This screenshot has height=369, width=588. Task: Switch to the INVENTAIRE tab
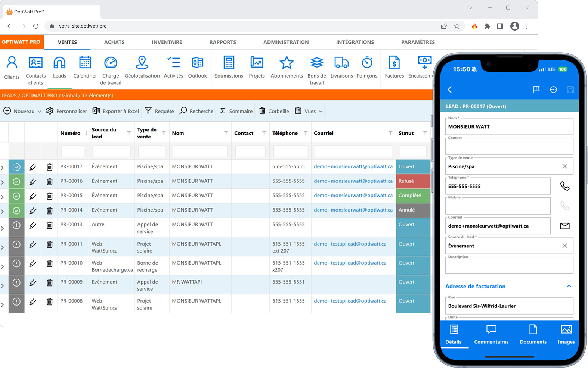click(167, 42)
